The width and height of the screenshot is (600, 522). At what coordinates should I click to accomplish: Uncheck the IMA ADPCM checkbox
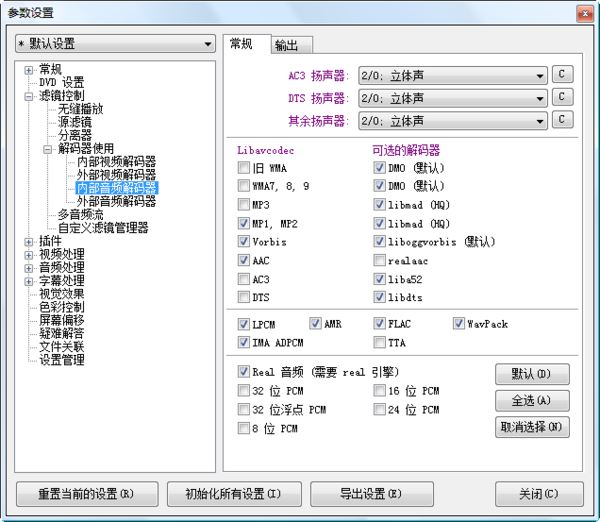point(244,342)
